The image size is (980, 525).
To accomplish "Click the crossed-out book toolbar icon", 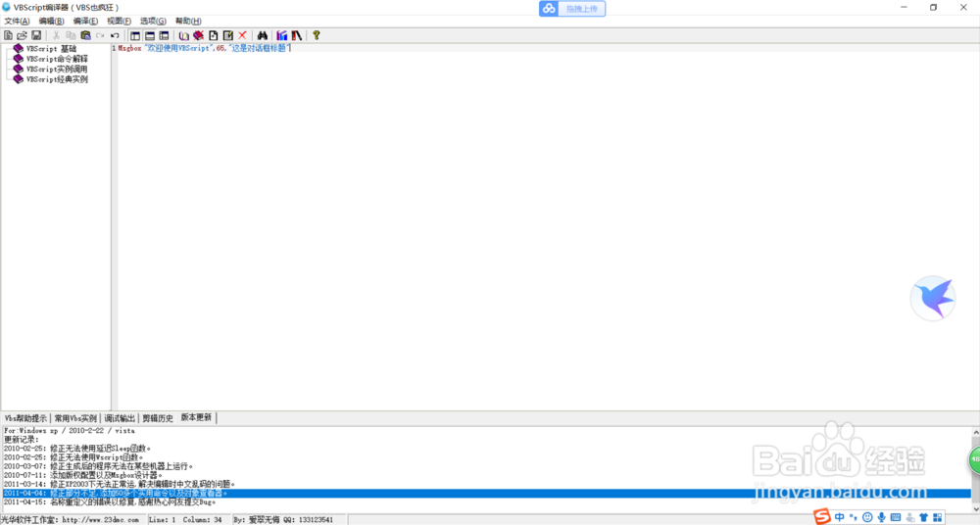I will pos(199,35).
